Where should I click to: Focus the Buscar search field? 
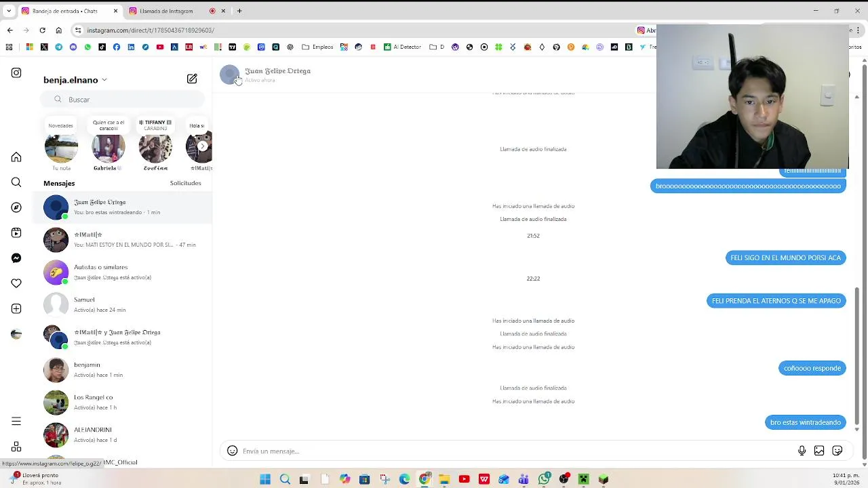point(124,100)
